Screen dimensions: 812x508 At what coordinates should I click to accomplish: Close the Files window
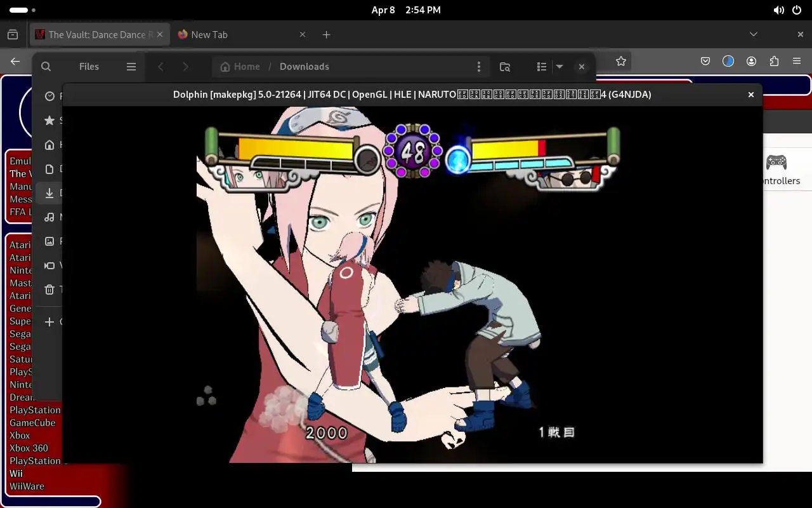pos(581,67)
